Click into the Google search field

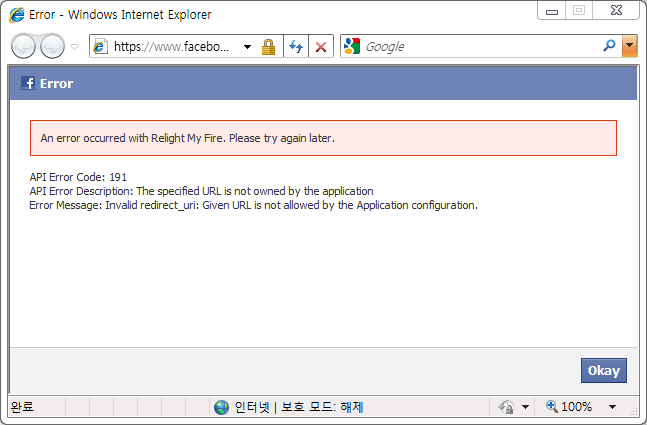(x=480, y=47)
